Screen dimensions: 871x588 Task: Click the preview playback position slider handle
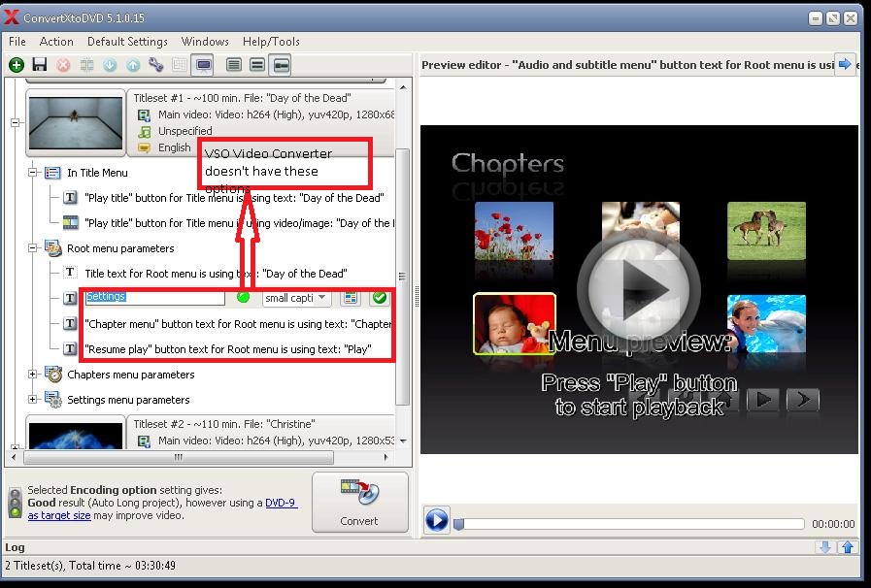pos(459,524)
